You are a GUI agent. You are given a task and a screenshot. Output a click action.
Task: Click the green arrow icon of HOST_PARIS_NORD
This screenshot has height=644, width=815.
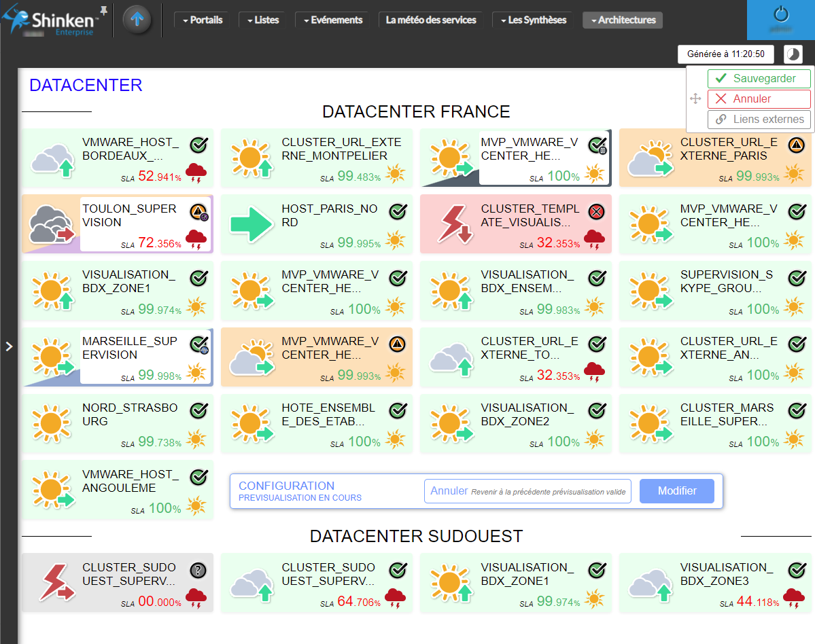250,225
